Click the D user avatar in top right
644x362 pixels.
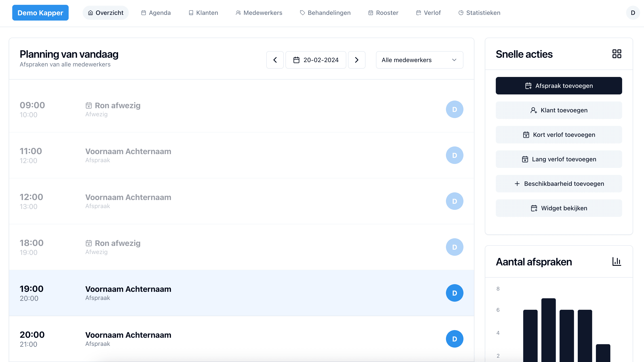point(633,13)
